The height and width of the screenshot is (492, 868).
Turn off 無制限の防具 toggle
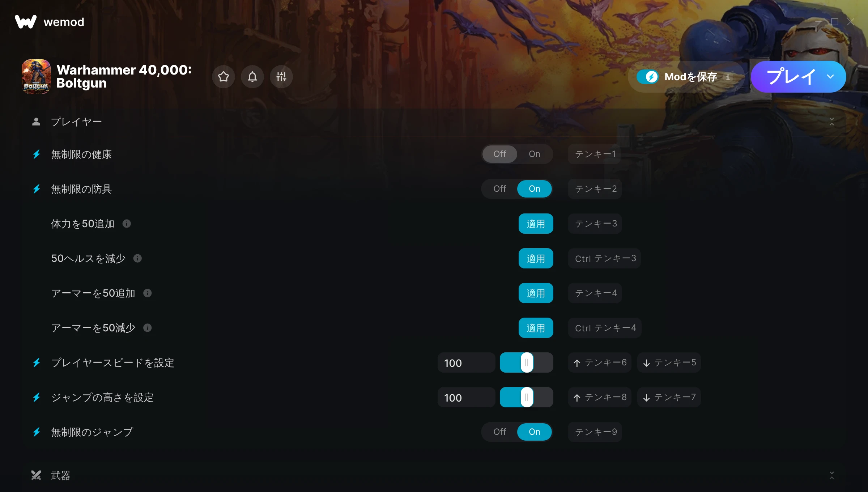pos(500,189)
